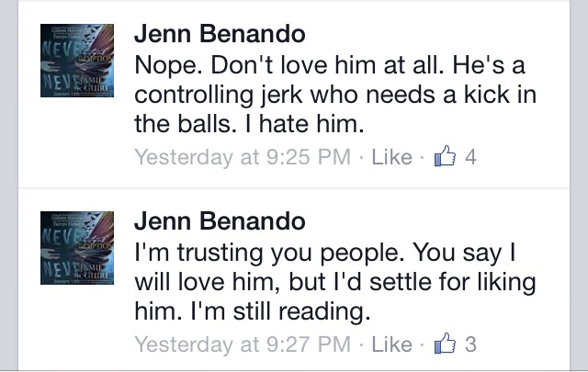The image size is (588, 372).
Task: Click the "Yesterday at 9:27 PM" timestamp
Action: pyautogui.click(x=243, y=344)
